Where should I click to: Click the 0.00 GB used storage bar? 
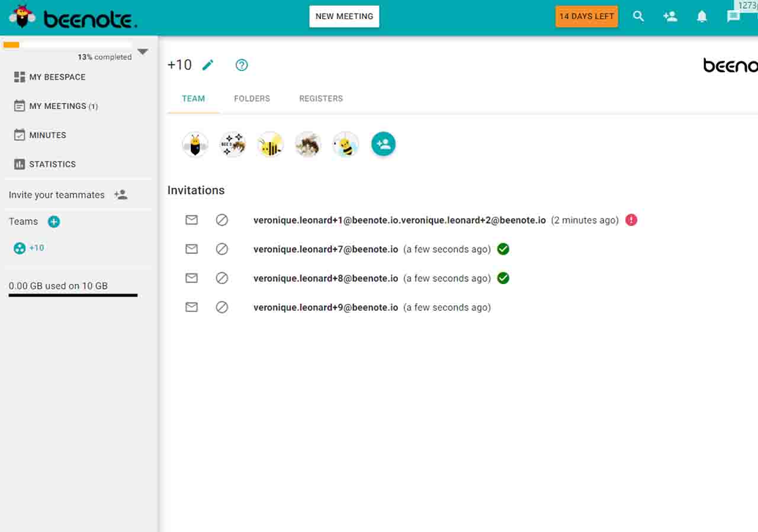[73, 295]
